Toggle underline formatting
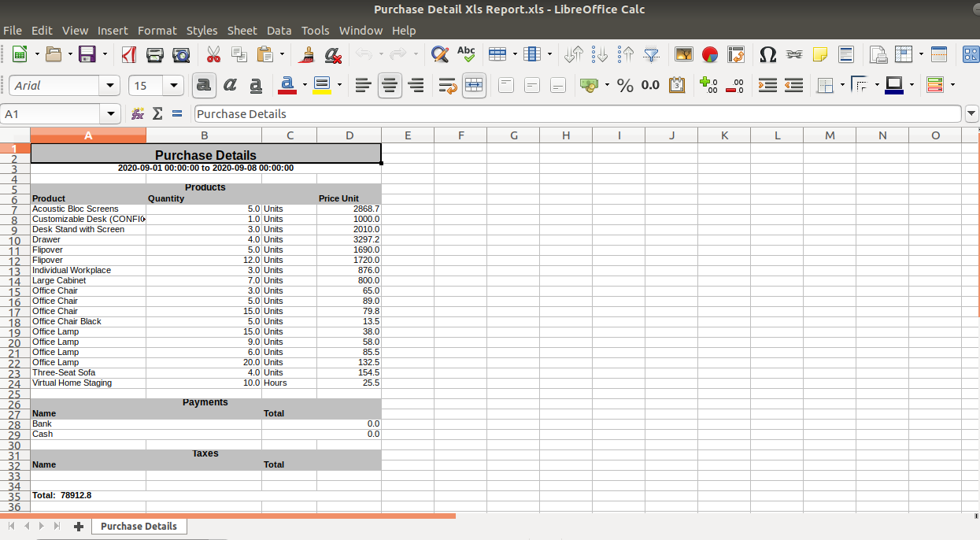Image resolution: width=980 pixels, height=540 pixels. tap(256, 85)
